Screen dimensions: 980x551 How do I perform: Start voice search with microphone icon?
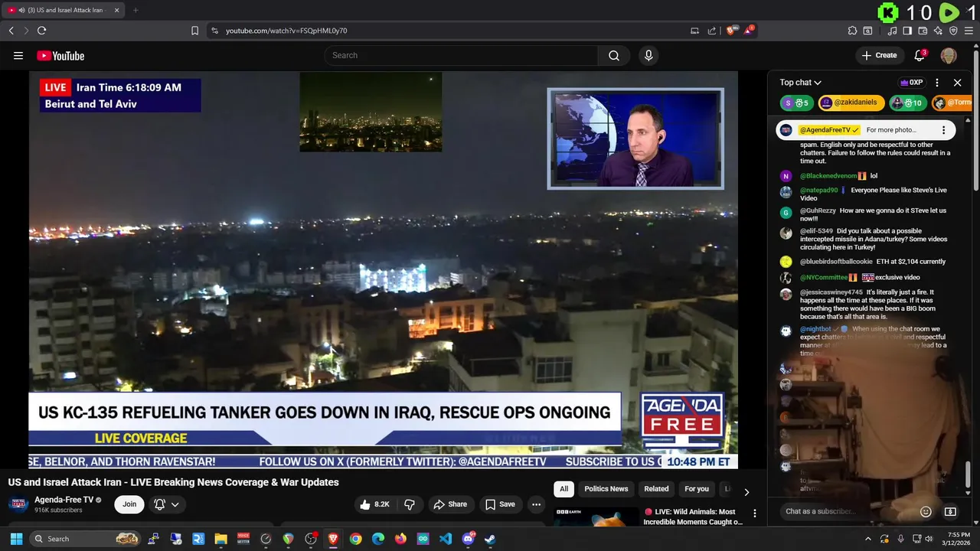[648, 55]
